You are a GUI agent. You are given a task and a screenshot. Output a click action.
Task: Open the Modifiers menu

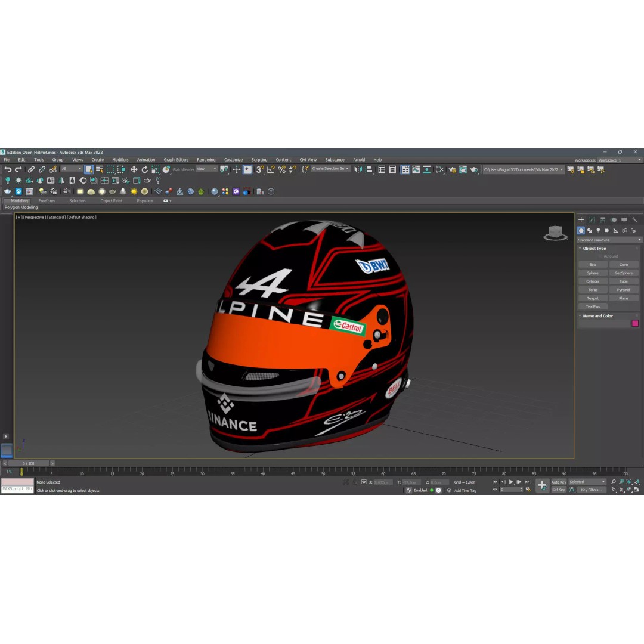(120, 159)
